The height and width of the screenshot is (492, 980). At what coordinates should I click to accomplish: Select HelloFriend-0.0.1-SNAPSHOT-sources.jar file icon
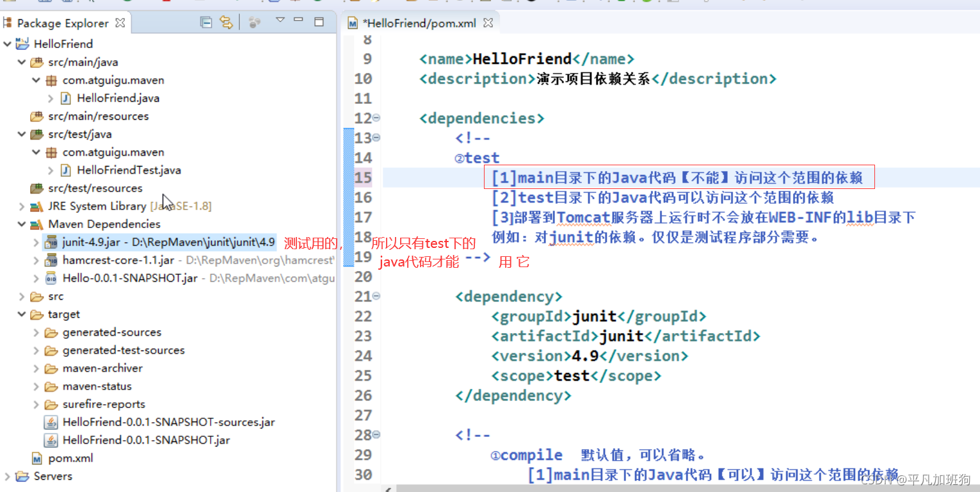51,422
